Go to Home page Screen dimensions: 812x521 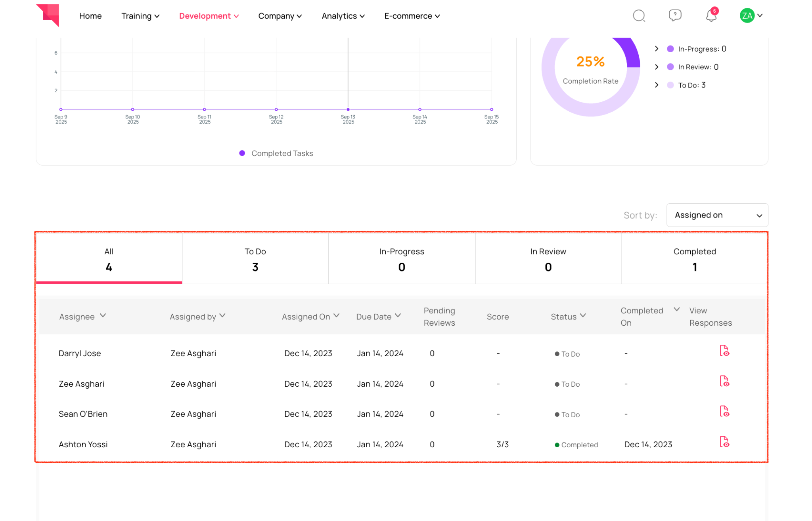[90, 16]
